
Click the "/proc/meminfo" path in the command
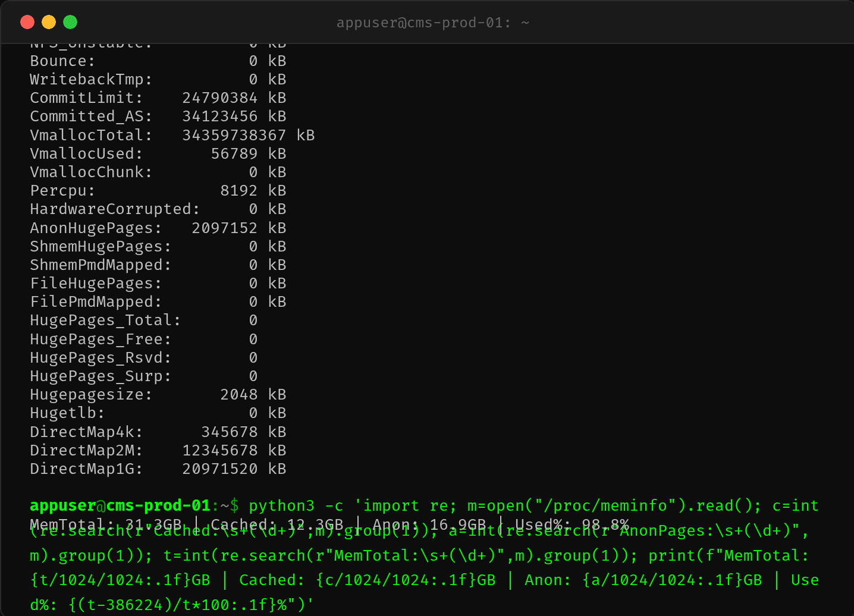pyautogui.click(x=605, y=505)
